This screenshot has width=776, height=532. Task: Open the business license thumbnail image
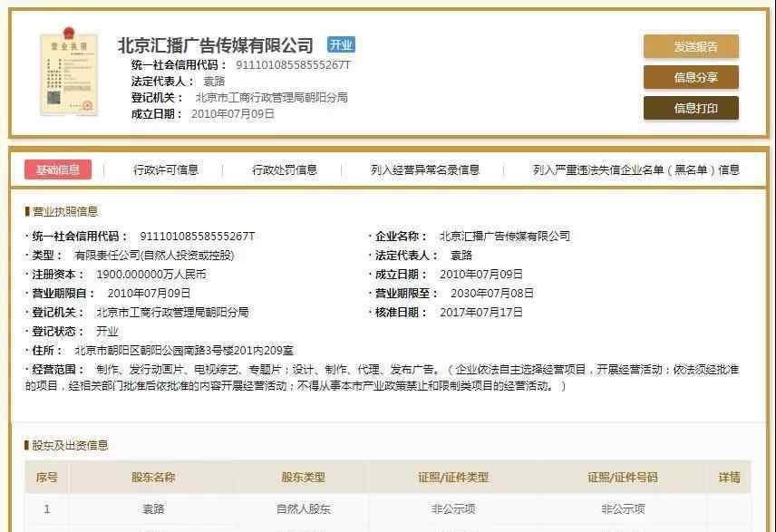point(69,72)
